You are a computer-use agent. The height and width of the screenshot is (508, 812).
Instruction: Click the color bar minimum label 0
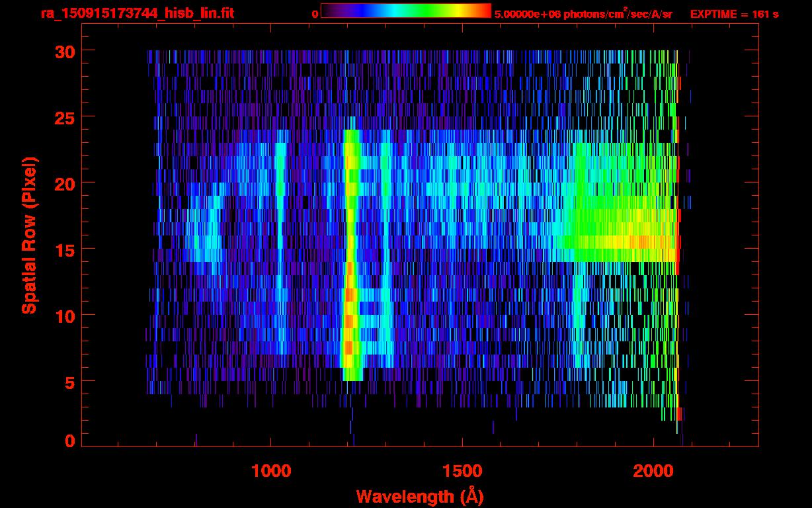[x=315, y=14]
